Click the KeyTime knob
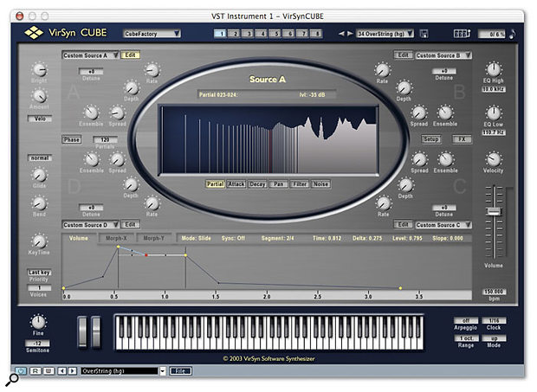This screenshot has width=537, height=392. [x=39, y=241]
